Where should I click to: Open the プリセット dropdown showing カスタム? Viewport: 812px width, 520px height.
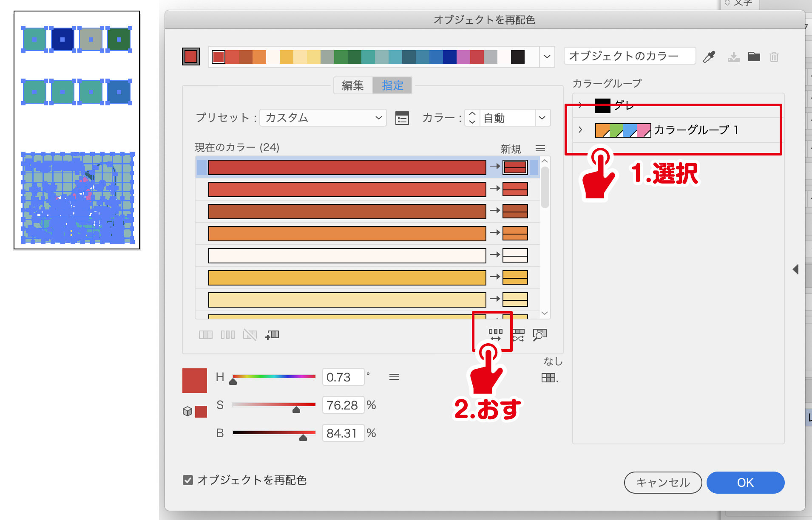tap(323, 118)
